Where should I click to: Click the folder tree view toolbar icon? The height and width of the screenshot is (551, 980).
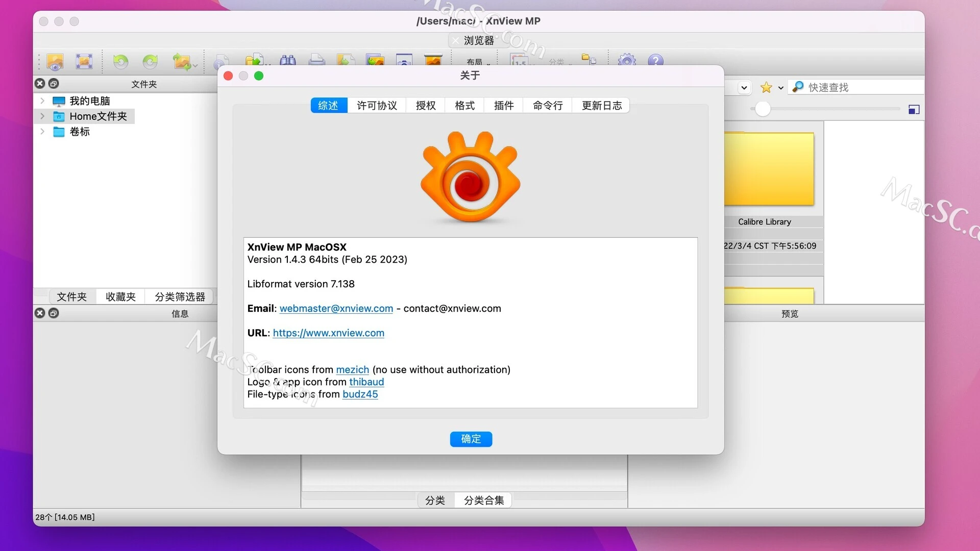point(589,60)
